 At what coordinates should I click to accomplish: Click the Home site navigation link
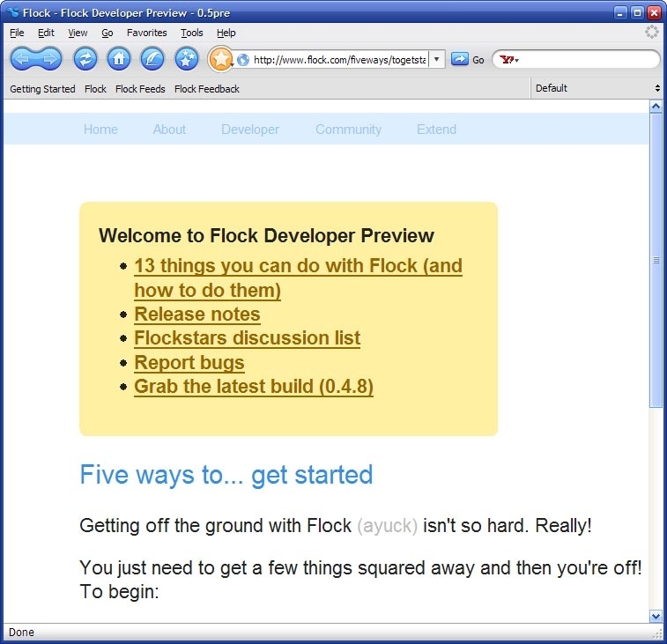pyautogui.click(x=100, y=130)
